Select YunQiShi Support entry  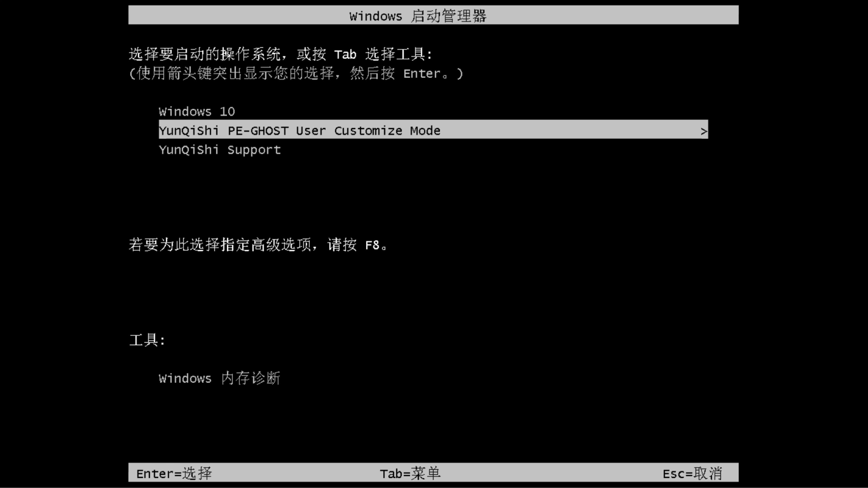[x=219, y=150]
